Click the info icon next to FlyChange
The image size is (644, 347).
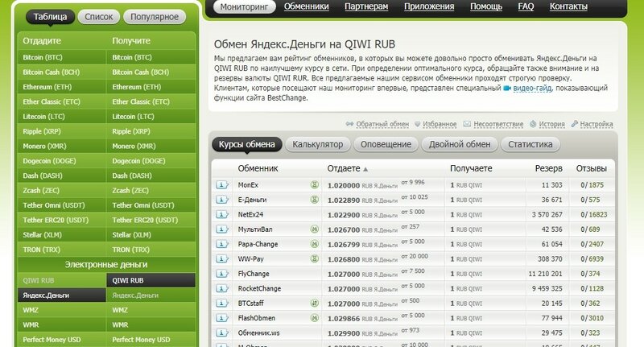(x=223, y=272)
